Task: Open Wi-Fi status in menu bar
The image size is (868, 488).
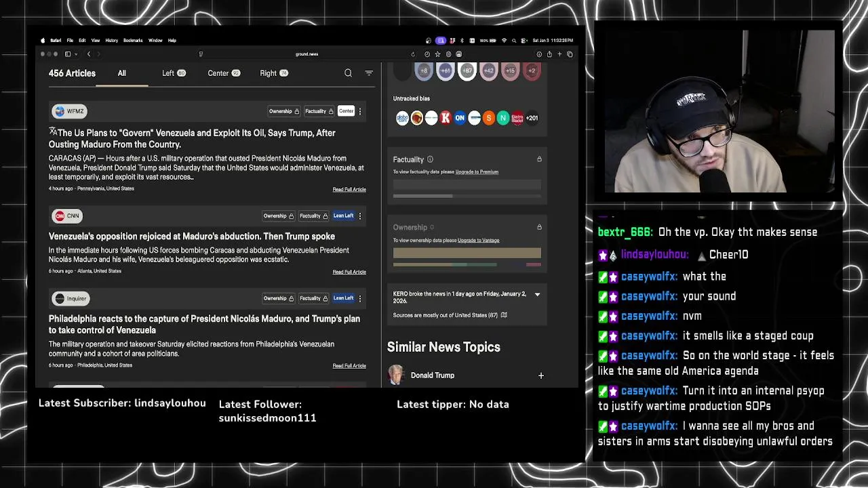Action: (x=504, y=41)
